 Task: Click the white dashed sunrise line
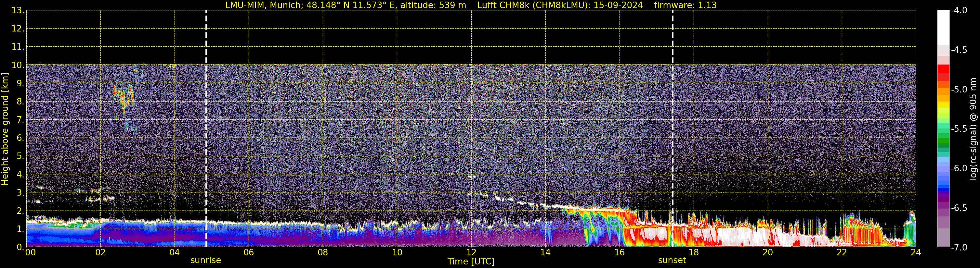coord(206,129)
